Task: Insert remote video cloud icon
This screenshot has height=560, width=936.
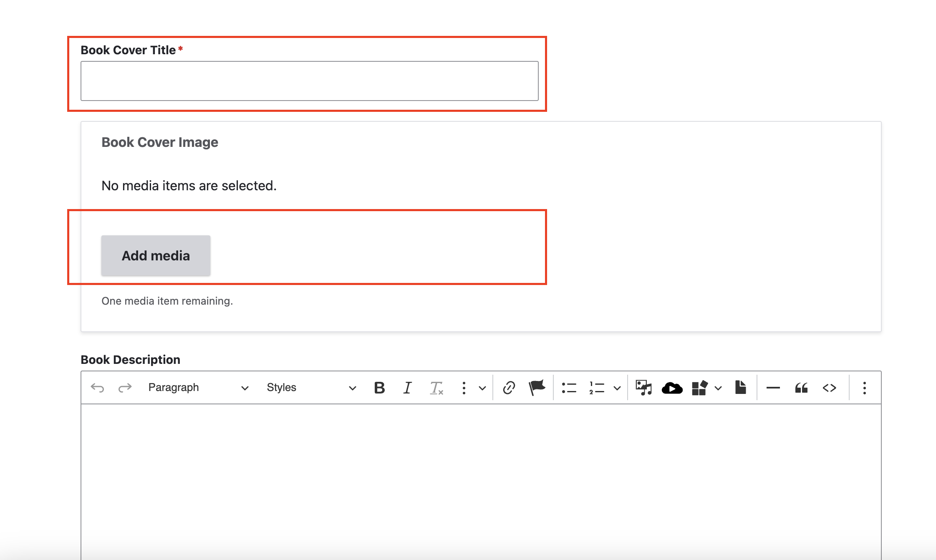Action: pyautogui.click(x=672, y=388)
